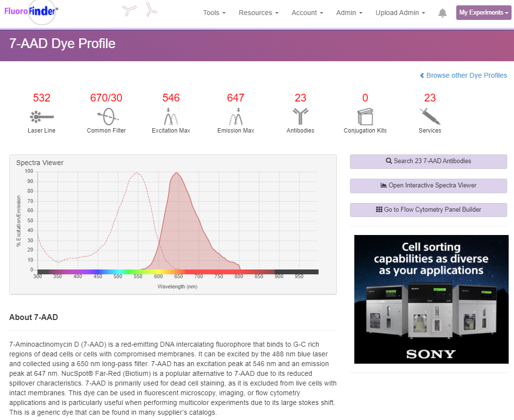Click Search 23 7-AAD Antibodies button
This screenshot has height=420, width=514.
[x=428, y=161]
